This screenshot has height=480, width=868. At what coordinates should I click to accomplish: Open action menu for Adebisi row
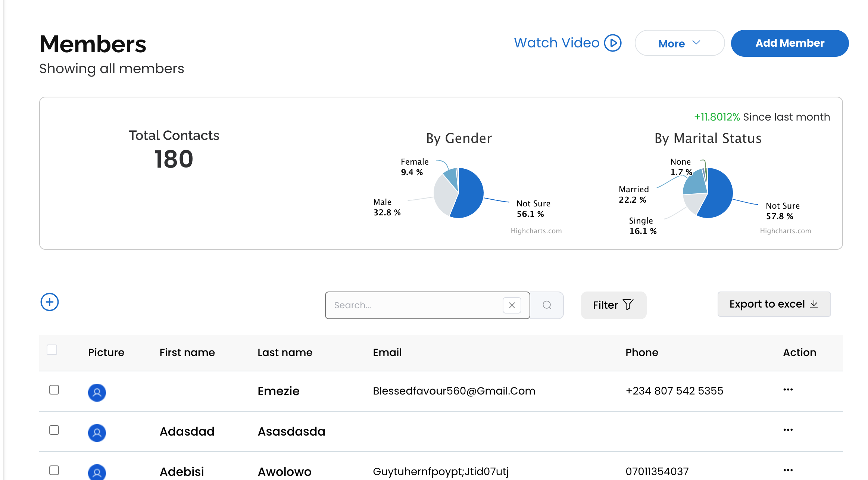[x=788, y=470]
